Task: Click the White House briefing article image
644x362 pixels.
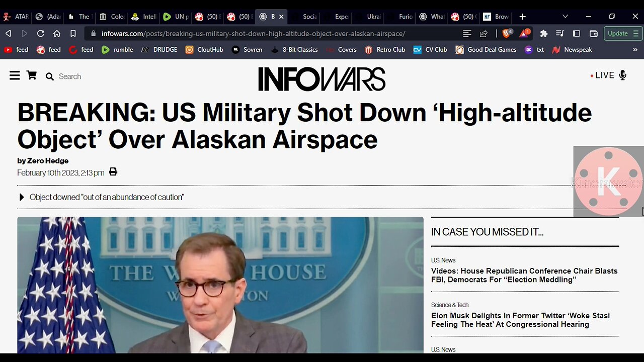Action: [220, 285]
